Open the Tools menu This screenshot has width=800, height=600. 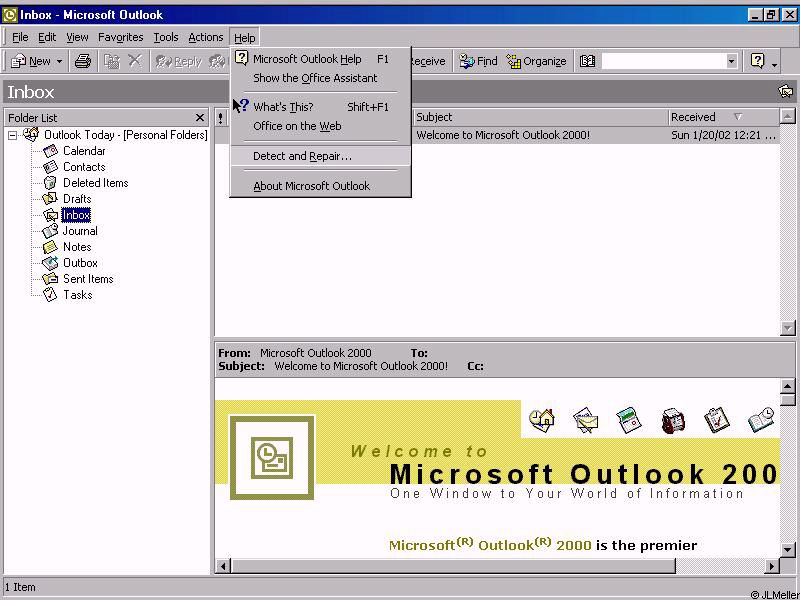pyautogui.click(x=166, y=37)
